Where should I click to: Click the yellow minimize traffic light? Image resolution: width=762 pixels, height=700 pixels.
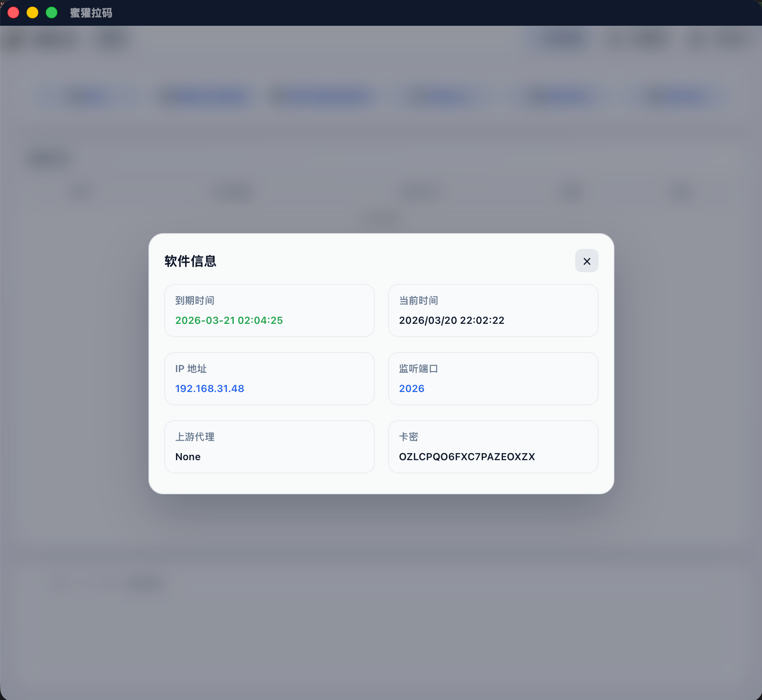[x=32, y=12]
